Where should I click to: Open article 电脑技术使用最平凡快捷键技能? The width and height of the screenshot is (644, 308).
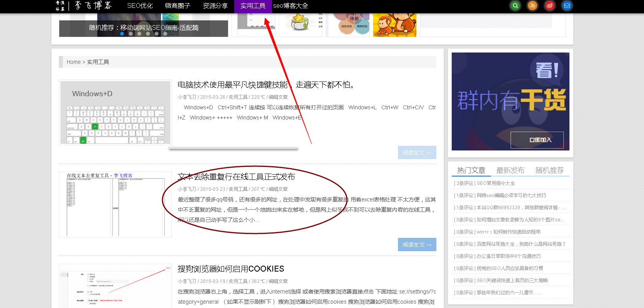pos(266,85)
